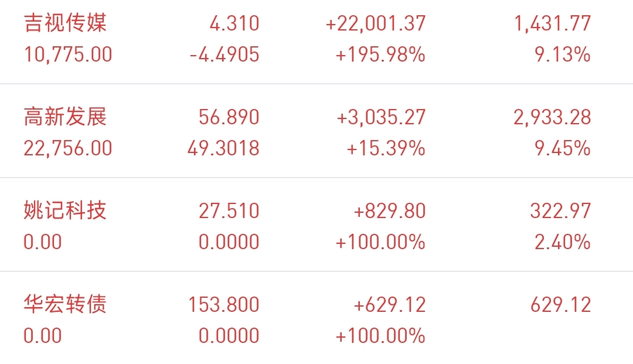Viewport: 633px width, 364px height.
Task: Tap 吉视传媒 daily profit 1,431.77
Action: click(x=552, y=23)
